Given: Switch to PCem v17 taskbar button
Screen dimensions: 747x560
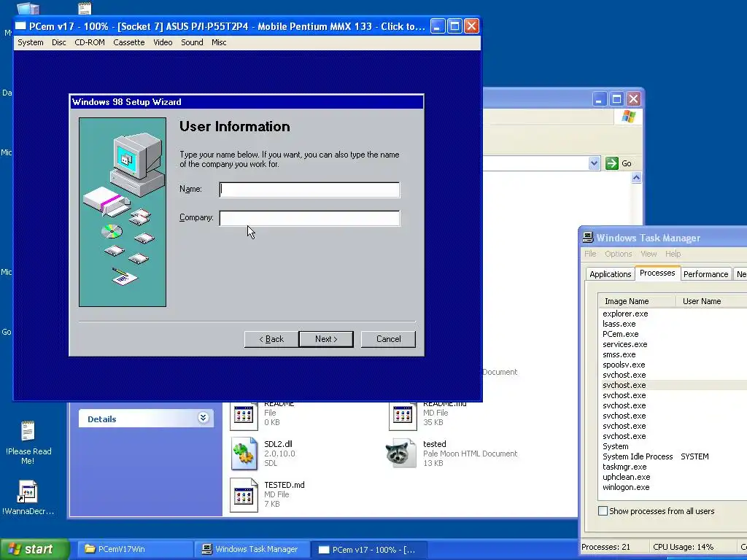Looking at the screenshot, I should click(368, 549).
